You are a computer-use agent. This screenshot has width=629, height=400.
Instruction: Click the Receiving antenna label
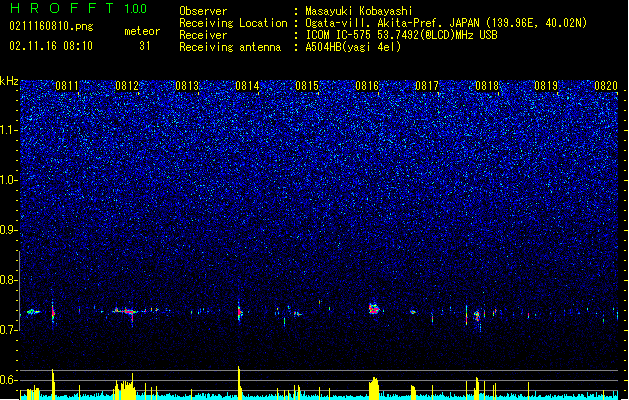tap(230, 47)
